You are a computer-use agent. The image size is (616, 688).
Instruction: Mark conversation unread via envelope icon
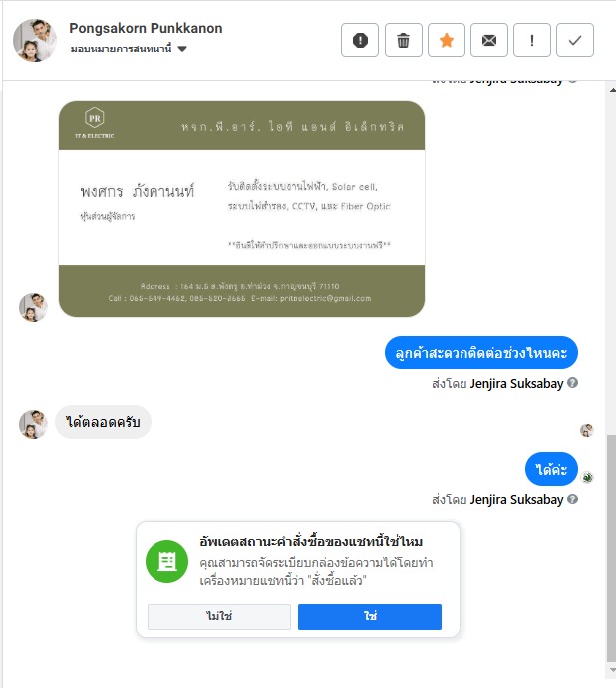pyautogui.click(x=489, y=40)
